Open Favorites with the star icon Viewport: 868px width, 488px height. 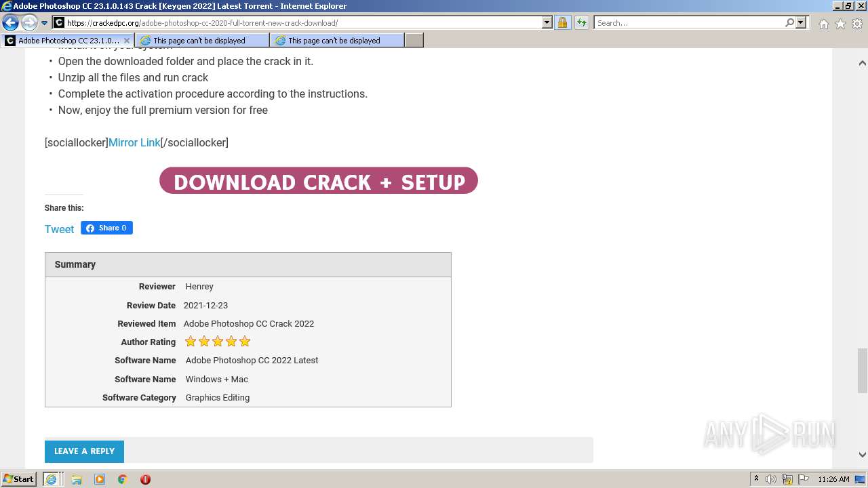pos(840,24)
